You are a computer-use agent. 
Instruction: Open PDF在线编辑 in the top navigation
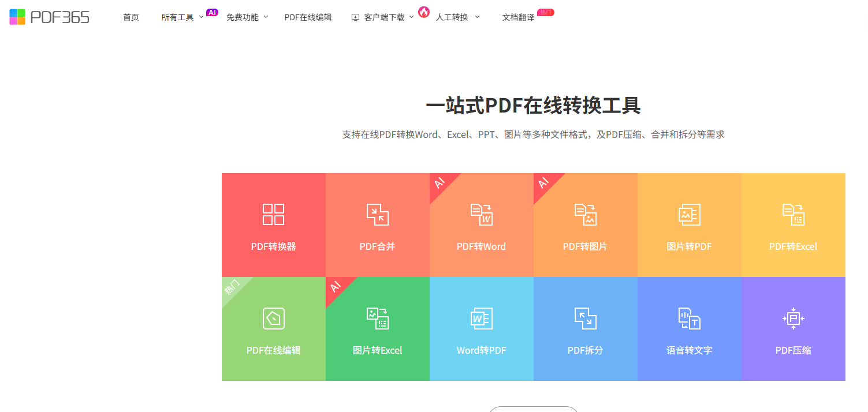point(308,17)
